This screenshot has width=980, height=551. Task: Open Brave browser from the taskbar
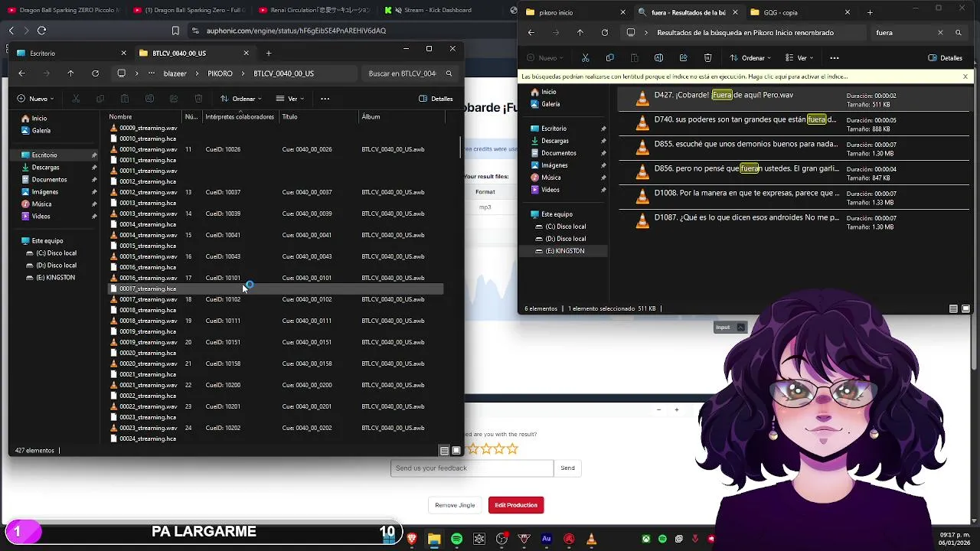(x=412, y=540)
